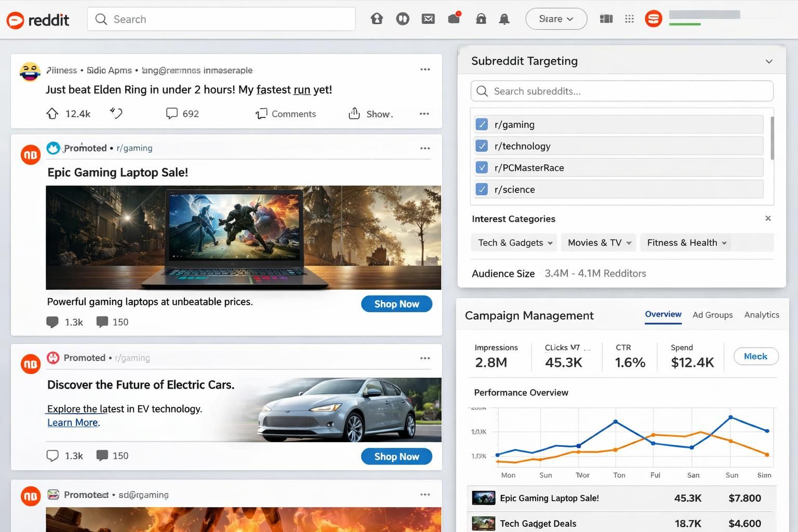Click the 18.7K value for Tech Gadget Deals
The width and height of the screenshot is (798, 532).
point(688,524)
